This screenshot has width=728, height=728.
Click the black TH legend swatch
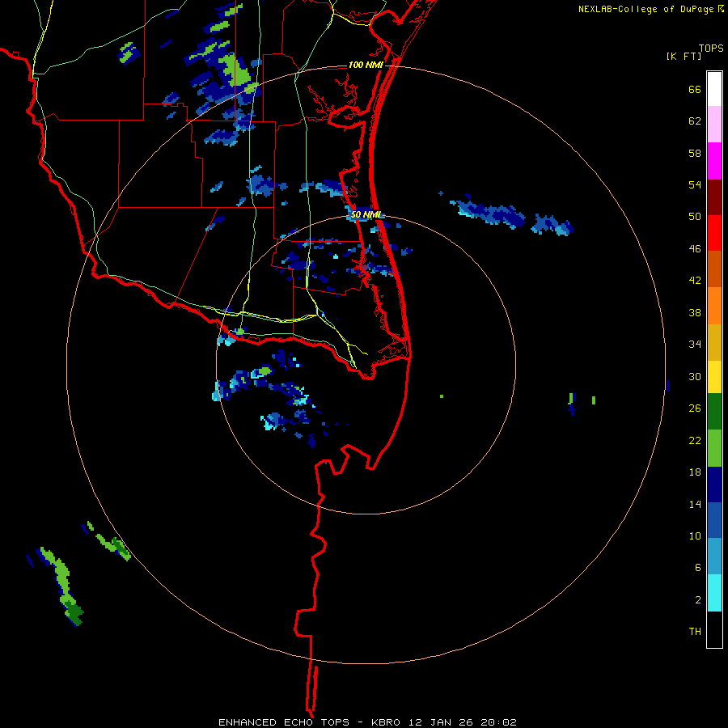tap(714, 629)
